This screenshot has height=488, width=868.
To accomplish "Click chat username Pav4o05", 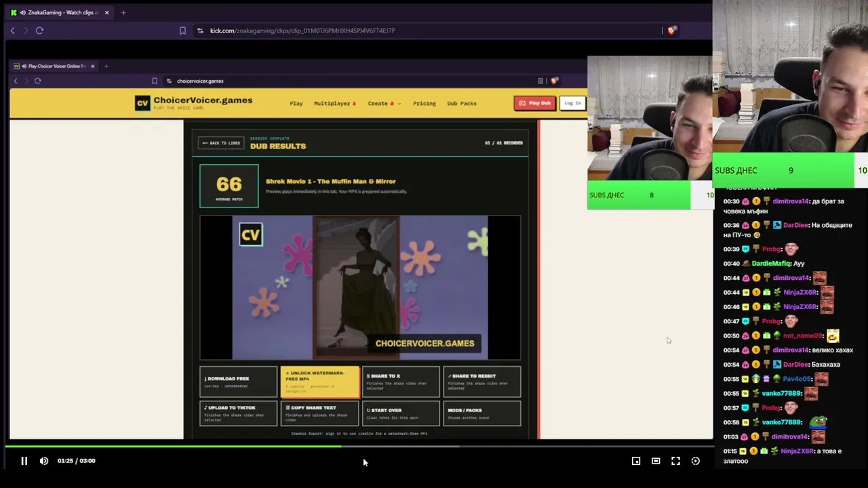I will 797,379.
